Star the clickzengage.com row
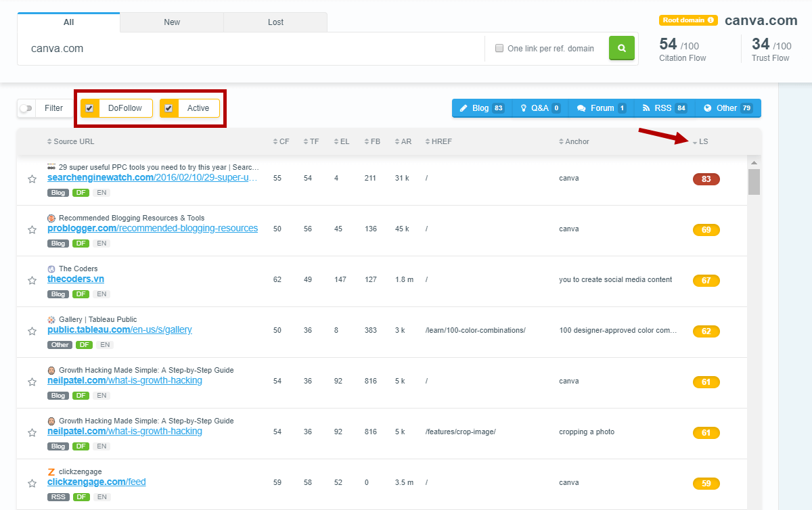812x510 pixels. pyautogui.click(x=32, y=484)
